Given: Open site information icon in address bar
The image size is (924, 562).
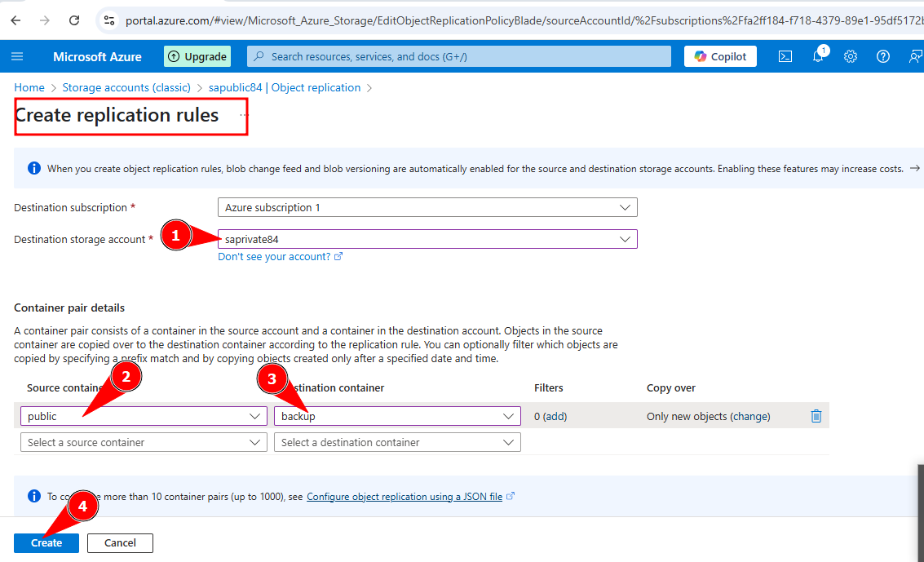Looking at the screenshot, I should tap(109, 20).
